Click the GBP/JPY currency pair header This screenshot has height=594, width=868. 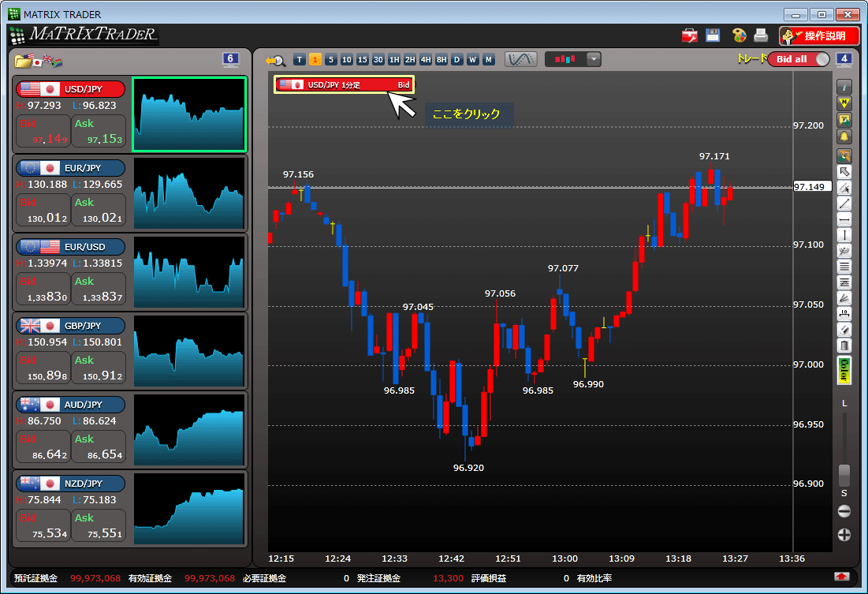(x=70, y=326)
